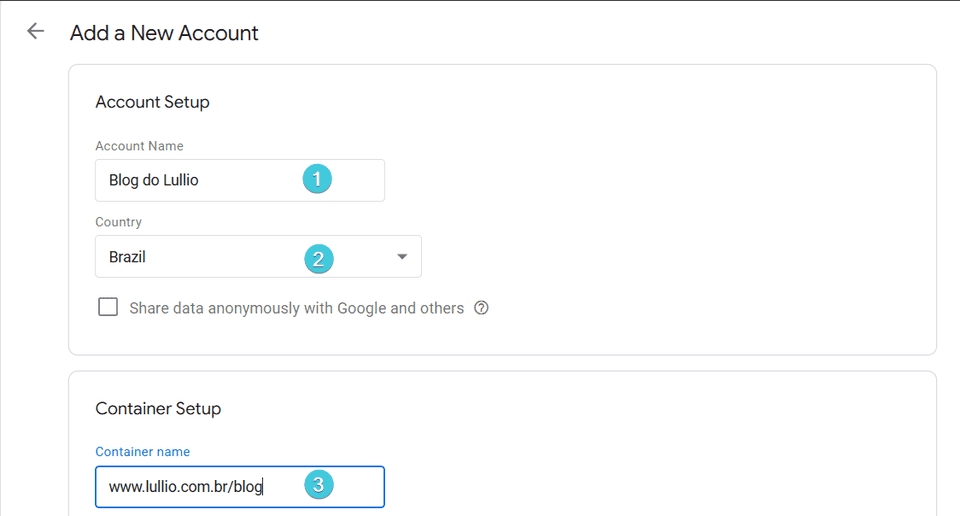Click the 'Add a New Account' title

click(x=164, y=33)
